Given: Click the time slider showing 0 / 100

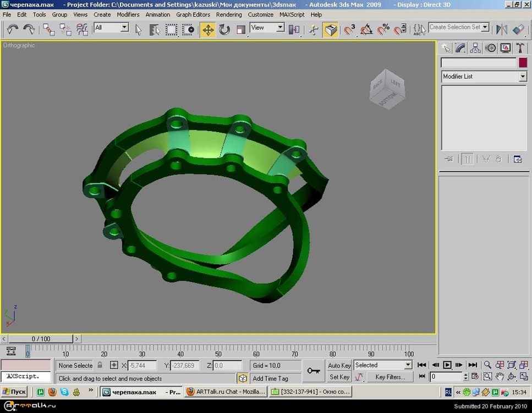Looking at the screenshot, I should (x=40, y=339).
